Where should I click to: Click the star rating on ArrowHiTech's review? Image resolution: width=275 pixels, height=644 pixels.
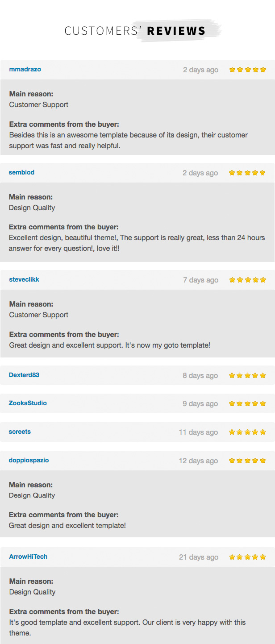(x=247, y=557)
